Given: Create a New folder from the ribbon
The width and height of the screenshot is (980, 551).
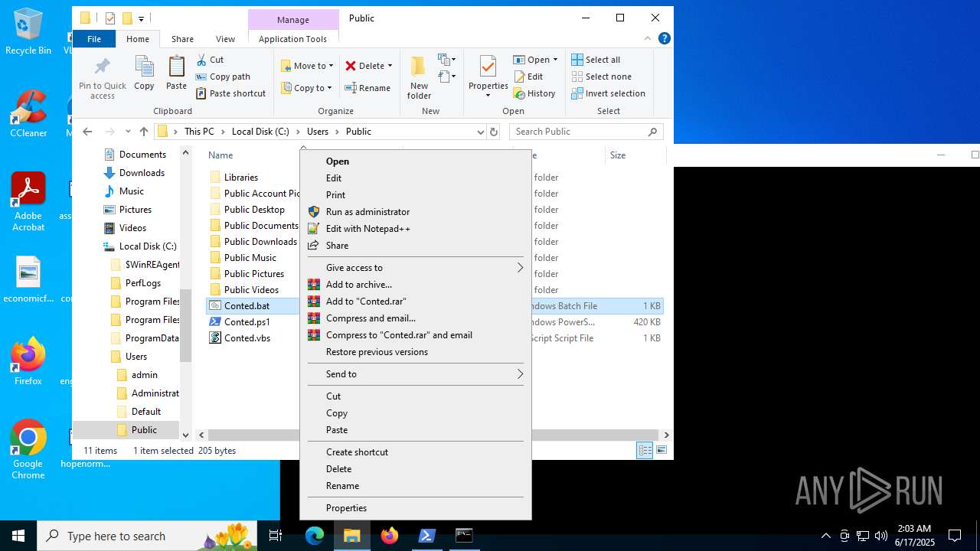Looking at the screenshot, I should point(419,77).
